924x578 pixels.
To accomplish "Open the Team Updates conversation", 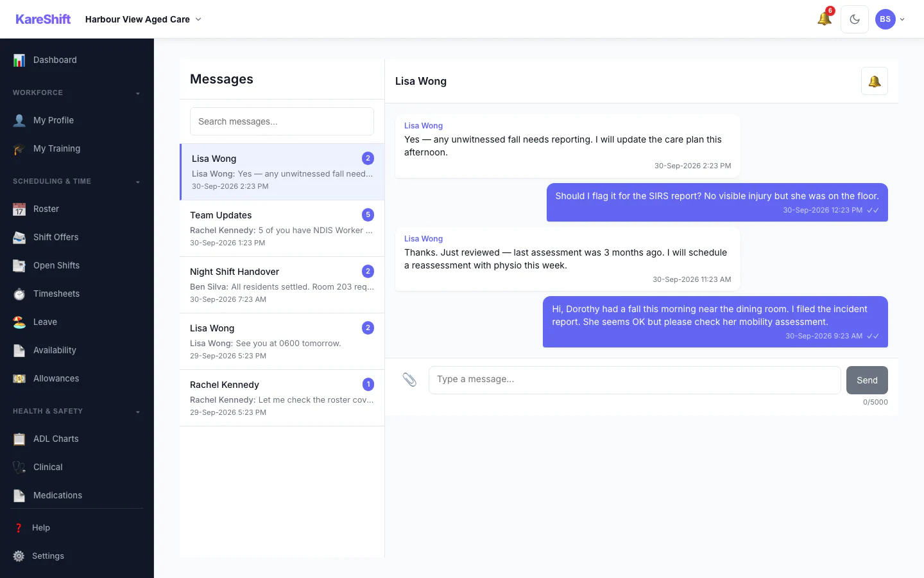I will 282,229.
